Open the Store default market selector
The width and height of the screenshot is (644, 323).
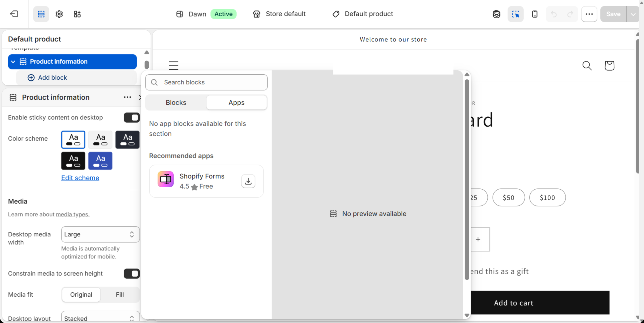(x=279, y=14)
